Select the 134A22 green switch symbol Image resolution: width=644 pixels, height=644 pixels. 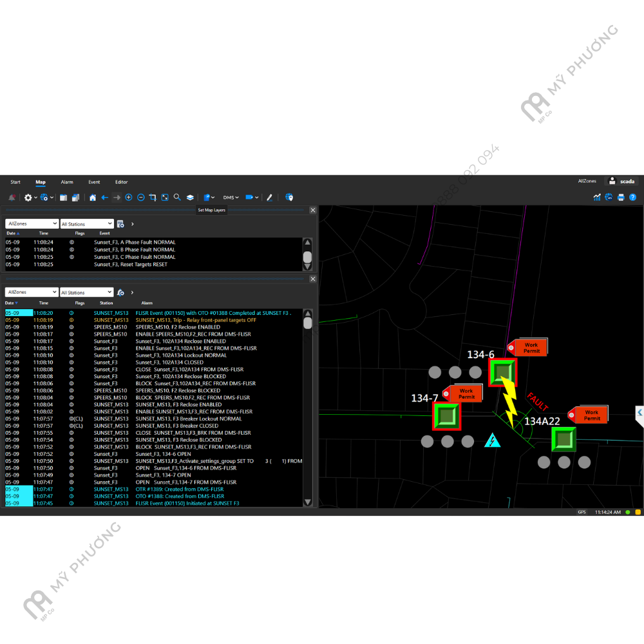[563, 439]
